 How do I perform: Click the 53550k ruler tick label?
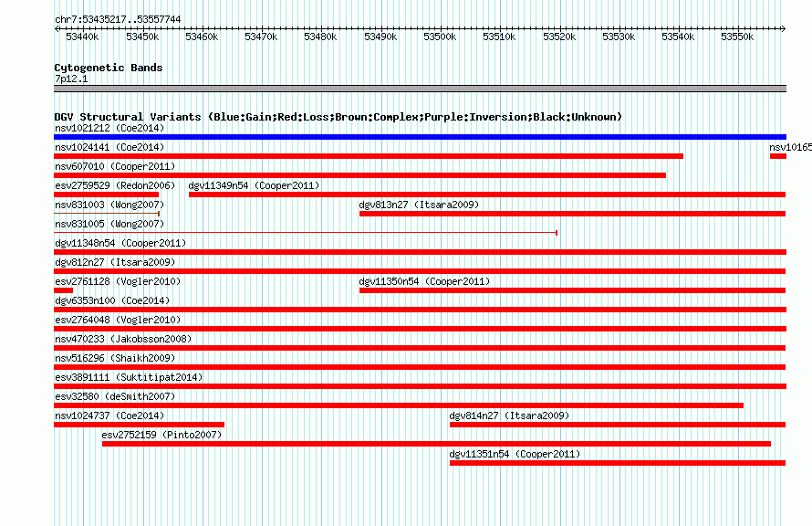point(737,37)
